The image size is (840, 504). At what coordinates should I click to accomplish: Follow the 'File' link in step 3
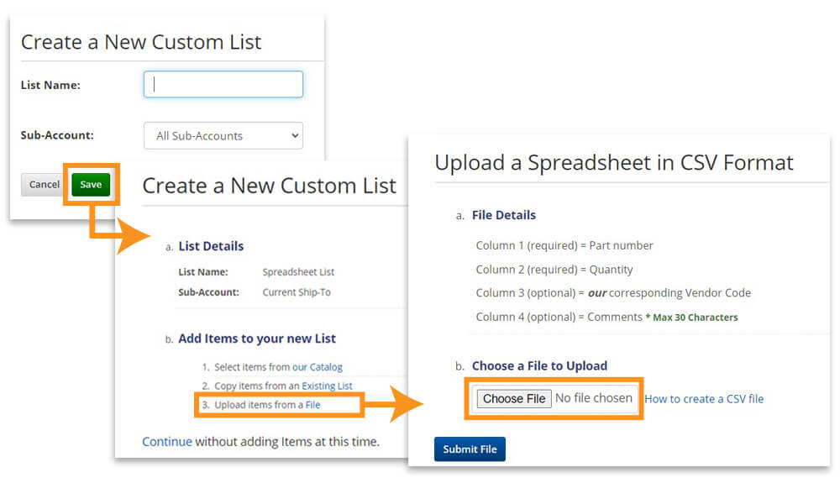coord(312,405)
